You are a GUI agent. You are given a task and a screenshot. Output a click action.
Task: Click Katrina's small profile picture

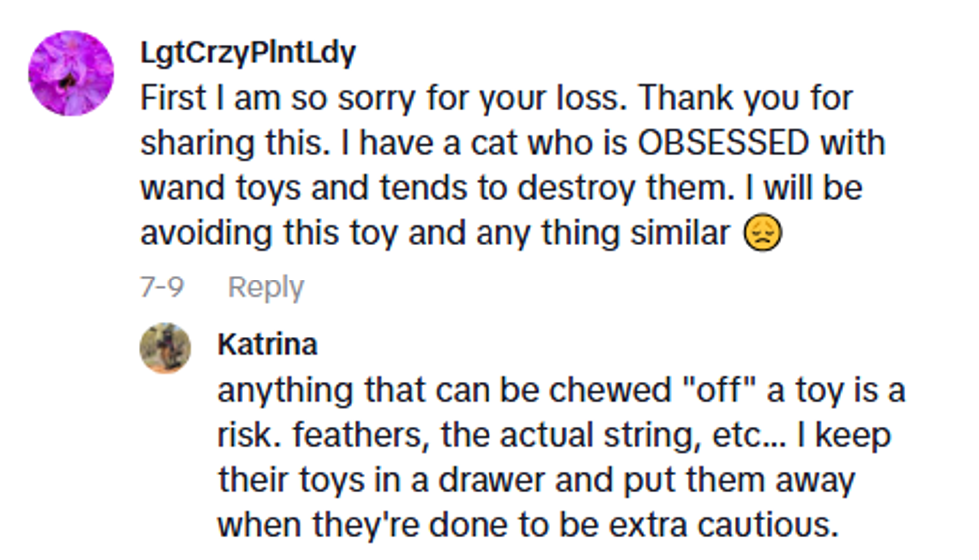[x=165, y=348]
